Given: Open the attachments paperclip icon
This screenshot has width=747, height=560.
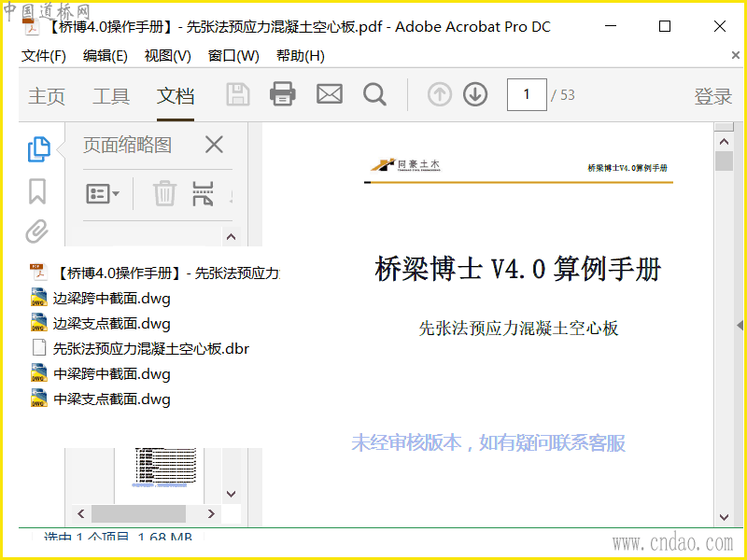Looking at the screenshot, I should [37, 231].
